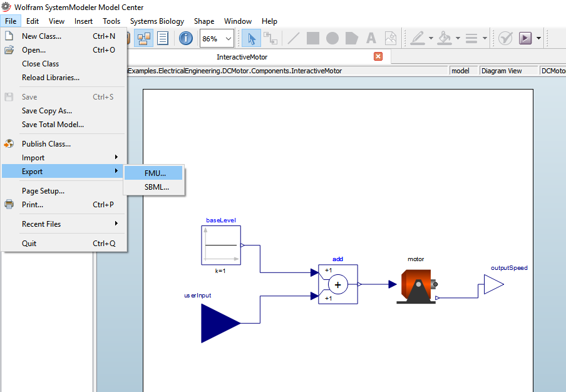Choose Open... from File menu
Viewport: 566px width, 392px height.
[64, 50]
